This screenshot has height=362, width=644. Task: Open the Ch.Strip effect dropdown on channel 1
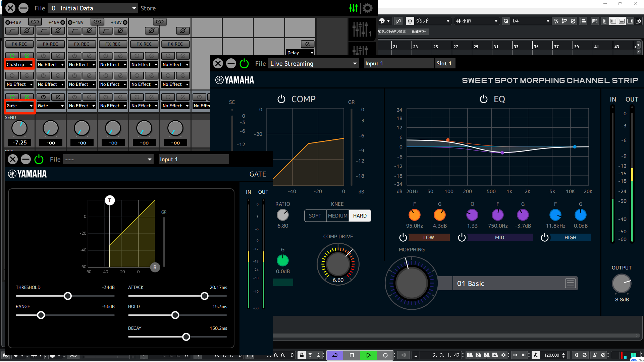19,64
